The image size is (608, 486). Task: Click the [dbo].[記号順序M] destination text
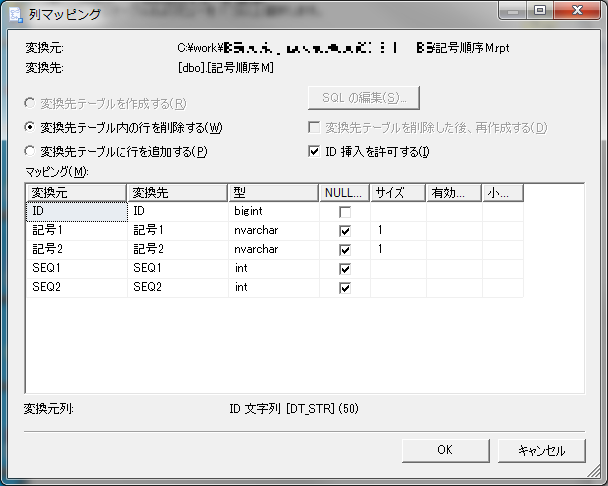226,68
